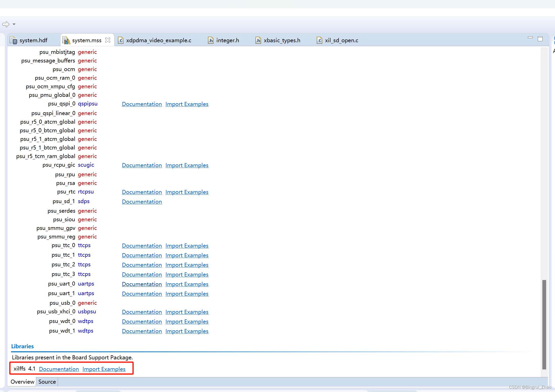Minimize the editor panel area
This screenshot has width=555, height=392.
coord(530,38)
